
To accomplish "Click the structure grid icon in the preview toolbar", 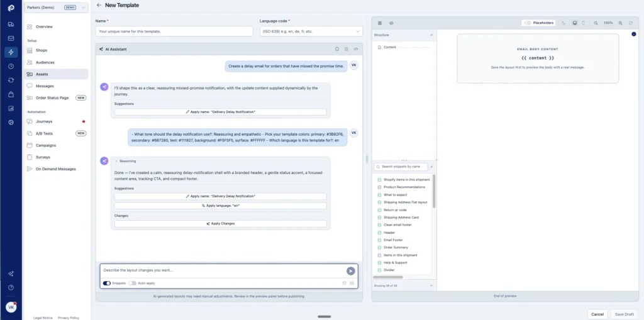I will click(x=379, y=23).
